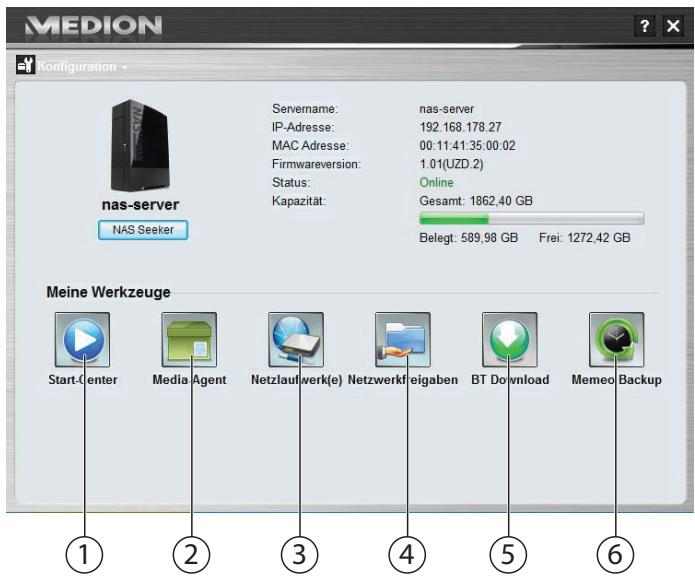695x579 pixels.
Task: Click the nas-server value beside Servername
Action: 446,109
